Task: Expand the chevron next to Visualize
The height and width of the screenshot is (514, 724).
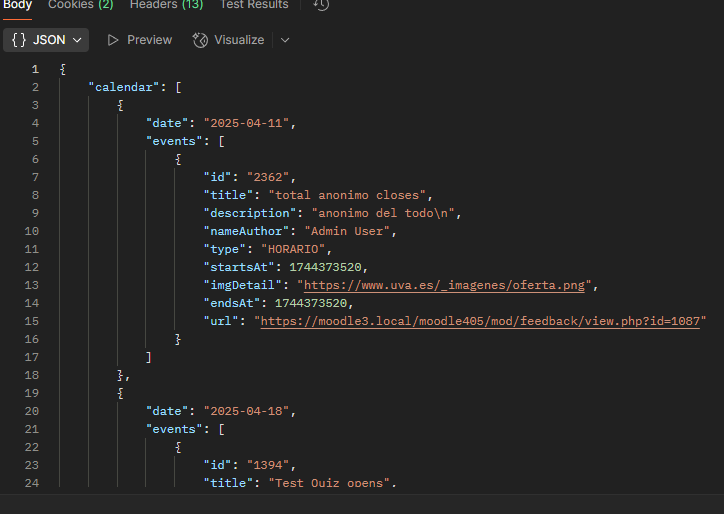Action: point(285,40)
